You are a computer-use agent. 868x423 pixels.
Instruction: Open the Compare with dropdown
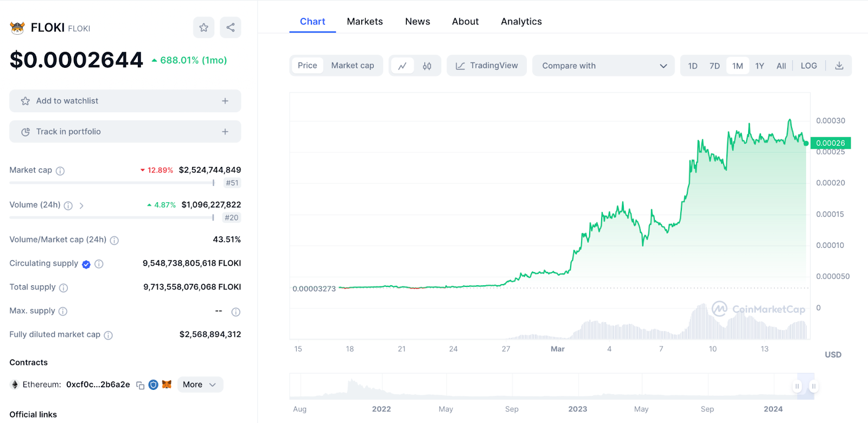pos(603,66)
